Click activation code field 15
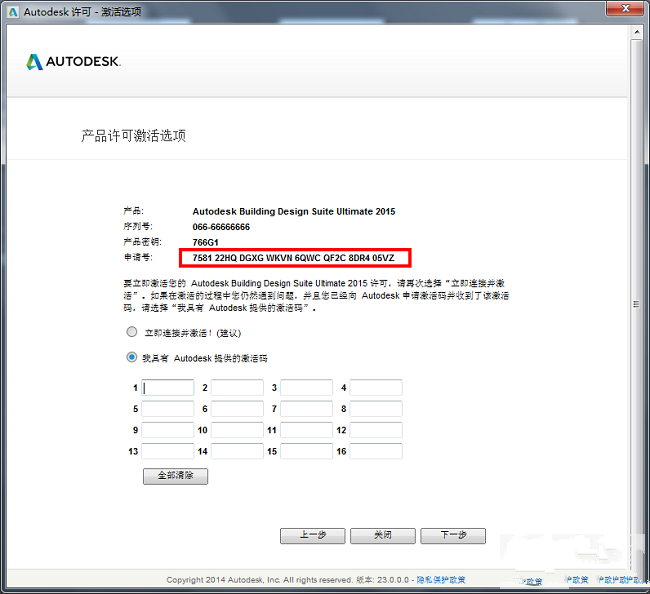Image resolution: width=650 pixels, height=594 pixels. pyautogui.click(x=306, y=451)
